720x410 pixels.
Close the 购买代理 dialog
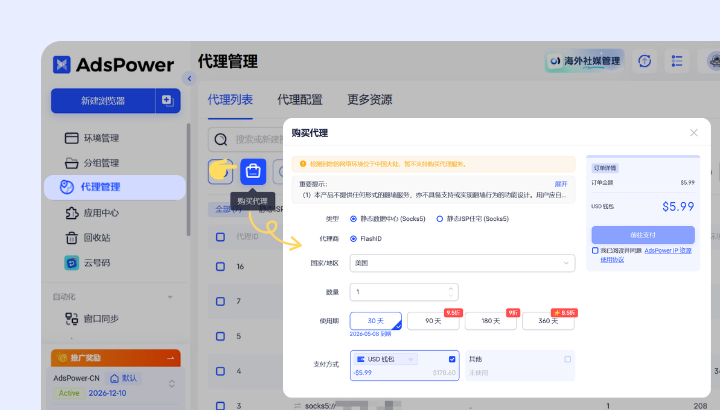tap(694, 133)
